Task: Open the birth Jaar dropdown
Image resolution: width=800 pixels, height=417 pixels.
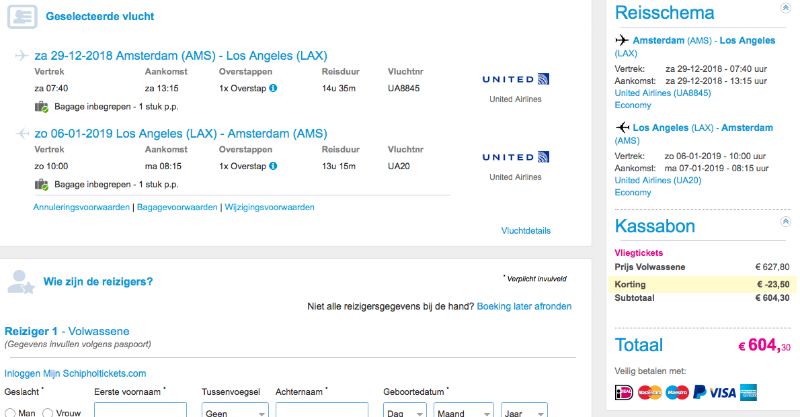Action: click(523, 411)
